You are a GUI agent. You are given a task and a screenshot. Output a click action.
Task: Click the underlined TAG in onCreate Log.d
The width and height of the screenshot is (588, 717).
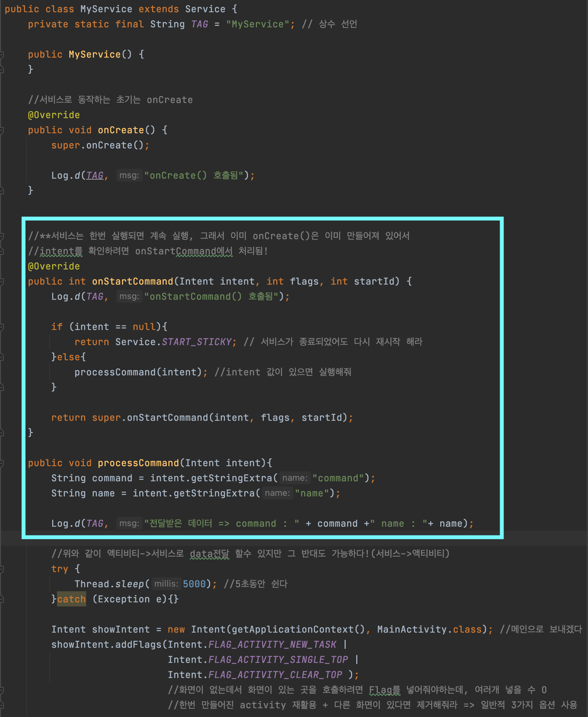tap(95, 175)
